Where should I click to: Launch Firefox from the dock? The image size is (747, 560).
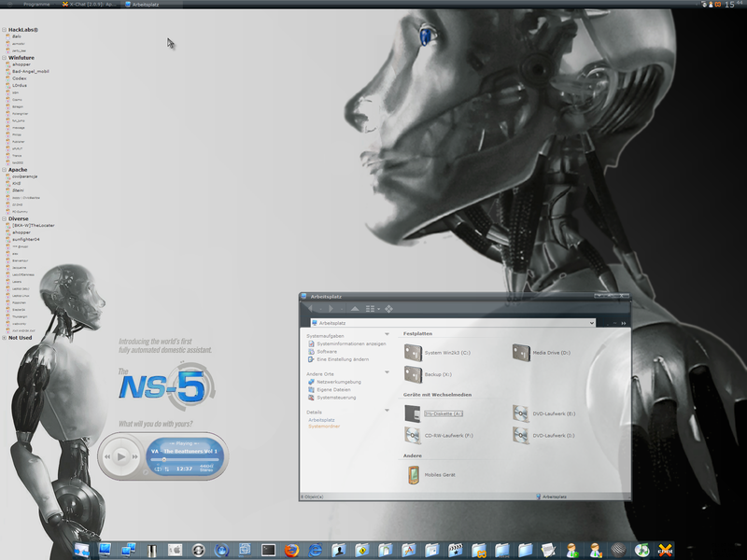pos(291,550)
